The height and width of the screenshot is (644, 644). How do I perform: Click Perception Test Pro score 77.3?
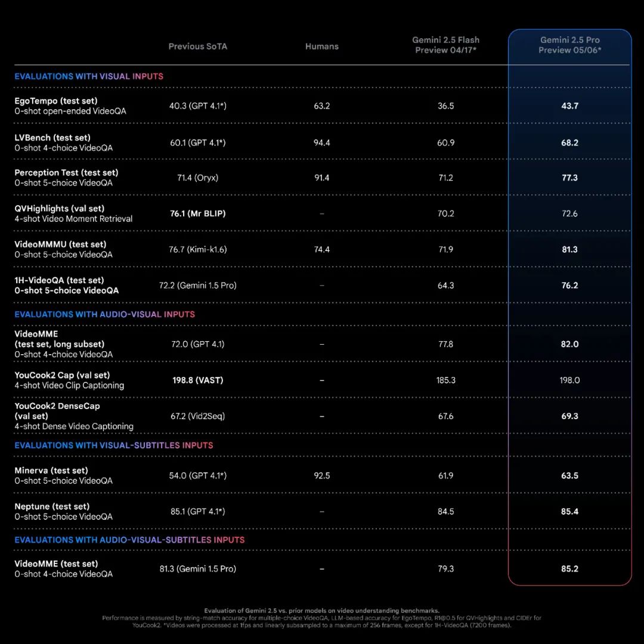point(569,178)
